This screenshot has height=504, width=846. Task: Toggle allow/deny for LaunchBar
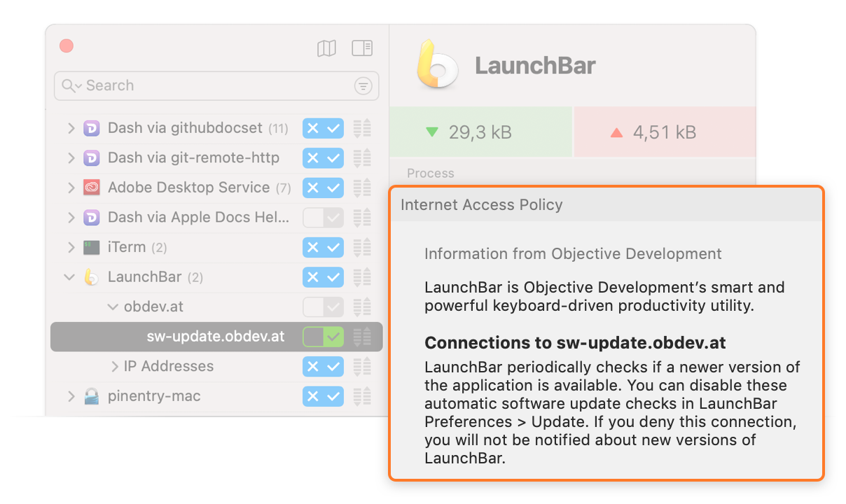(324, 277)
